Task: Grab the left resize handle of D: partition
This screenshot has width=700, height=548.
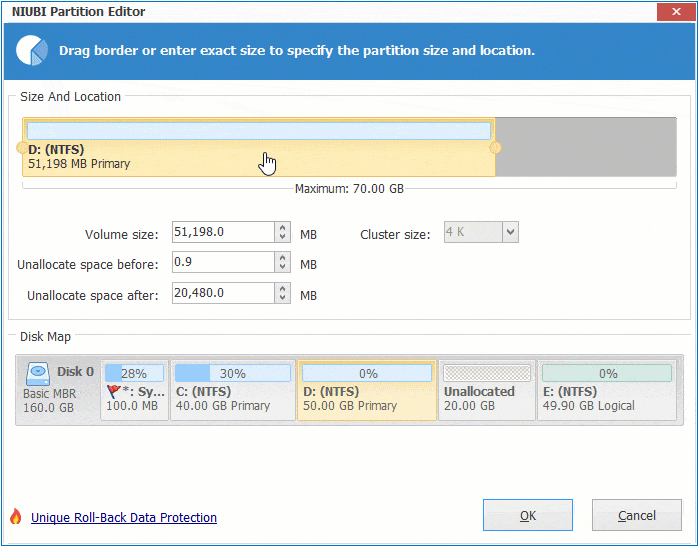Action: [x=23, y=148]
